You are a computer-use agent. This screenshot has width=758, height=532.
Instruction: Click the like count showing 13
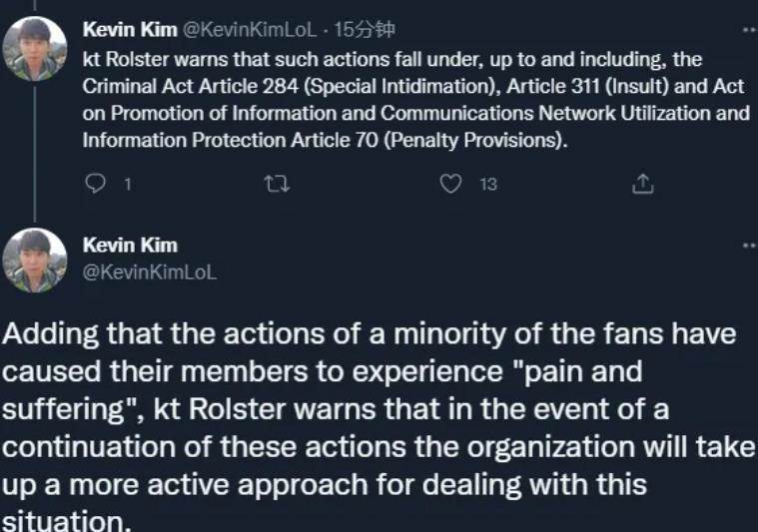[488, 185]
